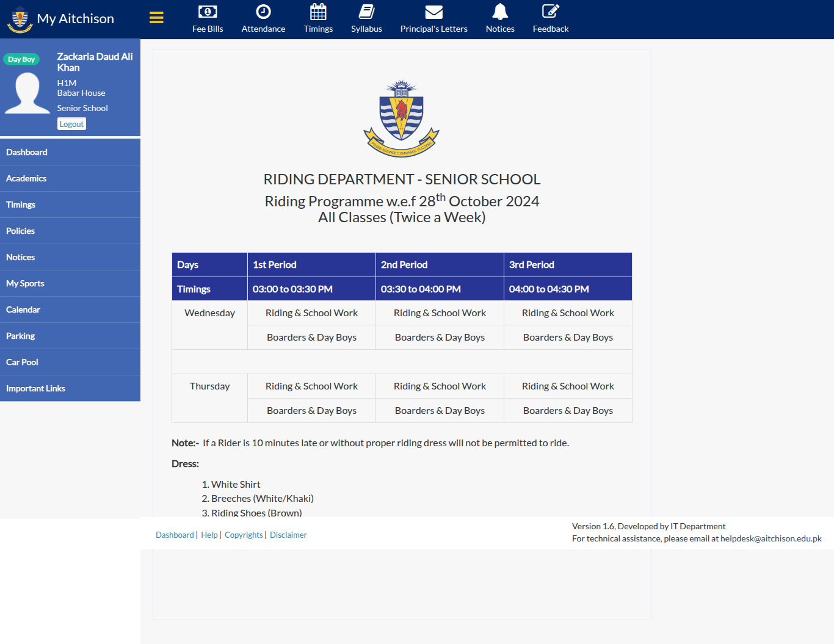Click the White Shirt dress item
Screen dimensions: 834x644
pos(236,485)
